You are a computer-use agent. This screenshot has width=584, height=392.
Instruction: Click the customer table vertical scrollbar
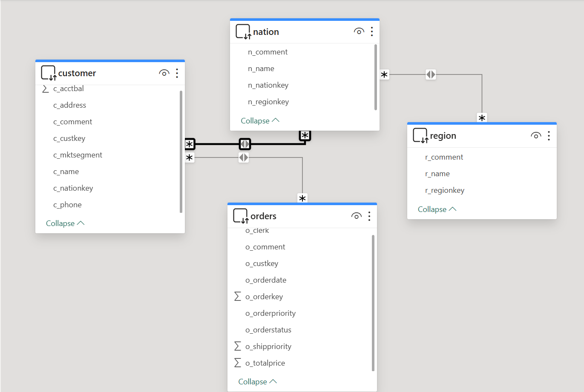click(x=181, y=151)
